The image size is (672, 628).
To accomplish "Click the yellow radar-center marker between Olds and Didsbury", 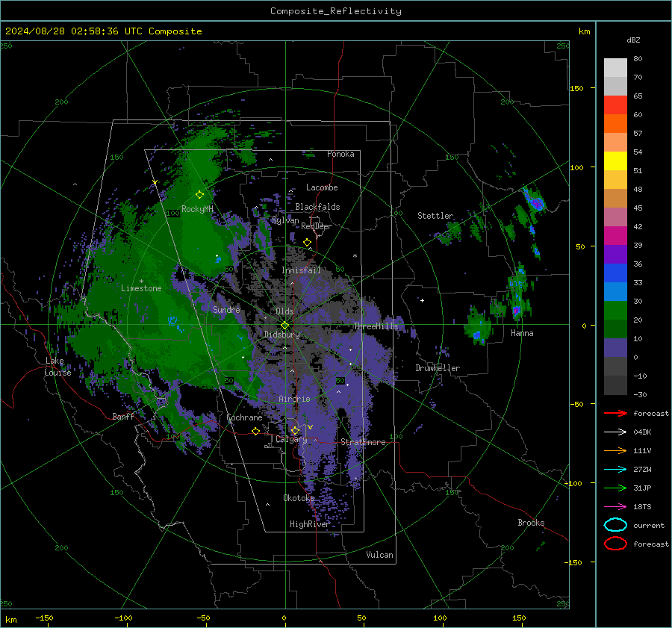I will 284,326.
